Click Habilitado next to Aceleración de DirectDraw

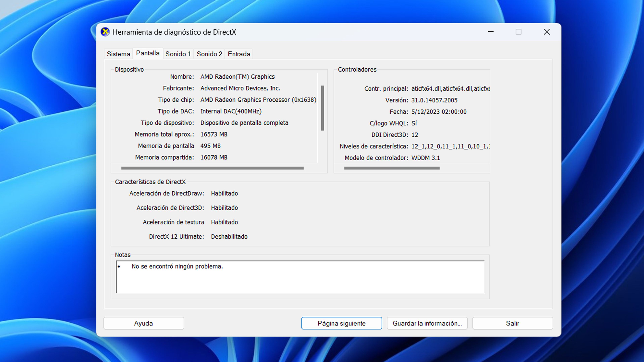(x=224, y=193)
